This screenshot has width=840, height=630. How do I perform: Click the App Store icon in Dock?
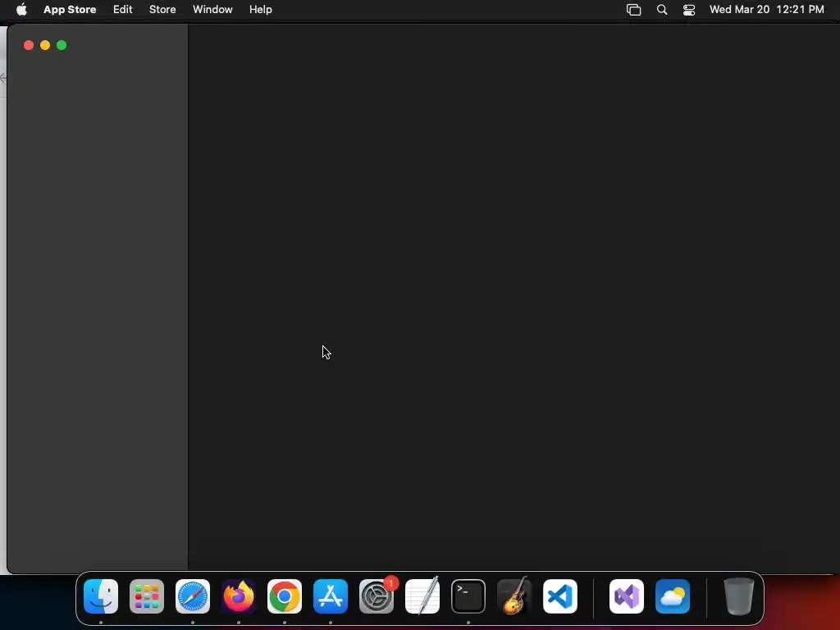point(331,596)
